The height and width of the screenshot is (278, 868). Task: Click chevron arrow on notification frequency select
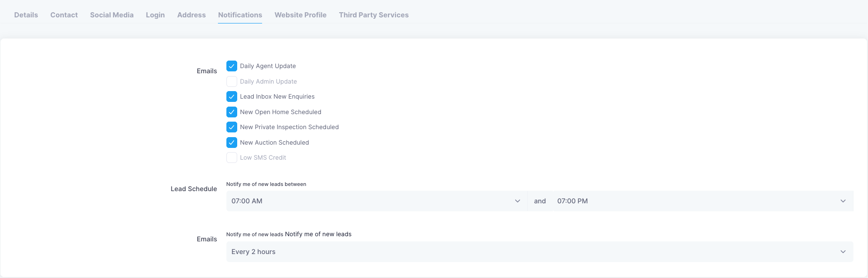click(x=843, y=252)
